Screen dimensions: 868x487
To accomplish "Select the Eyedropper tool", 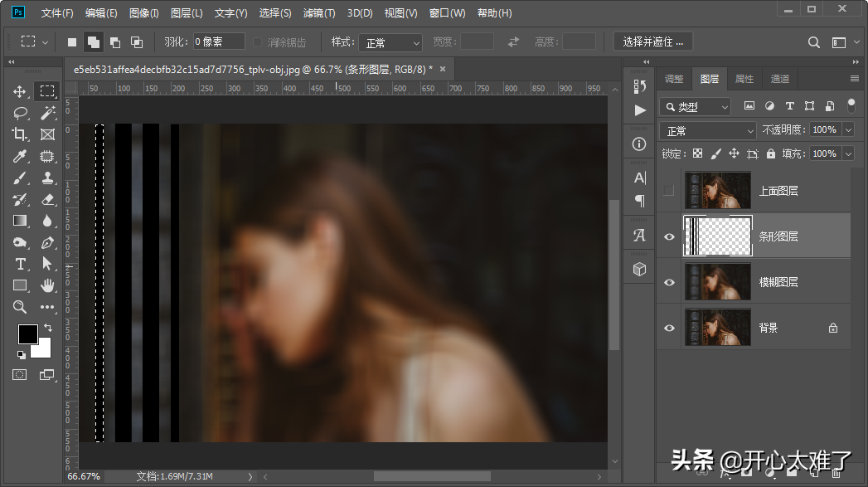I will click(19, 156).
